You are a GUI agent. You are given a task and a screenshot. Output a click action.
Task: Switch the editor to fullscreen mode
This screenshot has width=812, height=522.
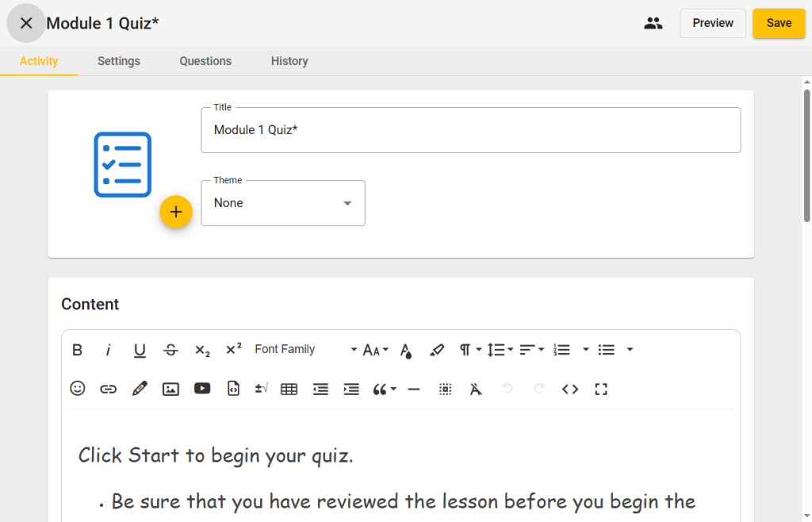[x=601, y=389]
